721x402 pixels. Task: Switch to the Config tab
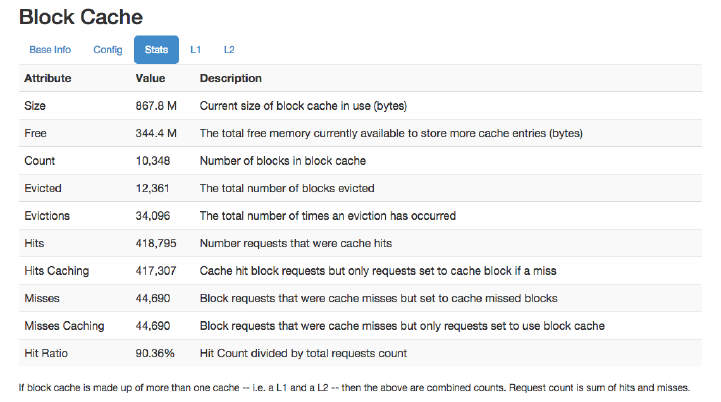108,49
